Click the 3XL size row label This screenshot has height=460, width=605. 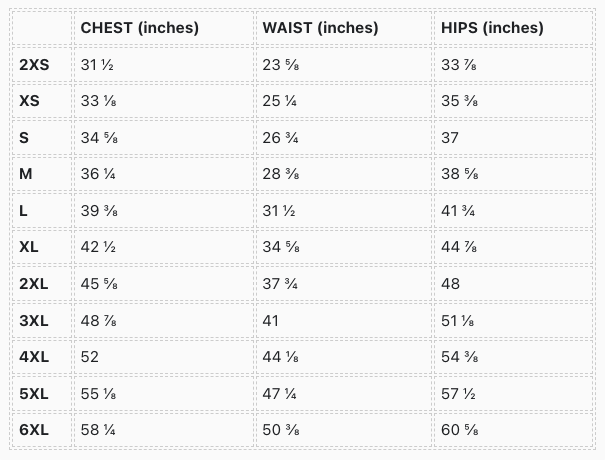34,321
